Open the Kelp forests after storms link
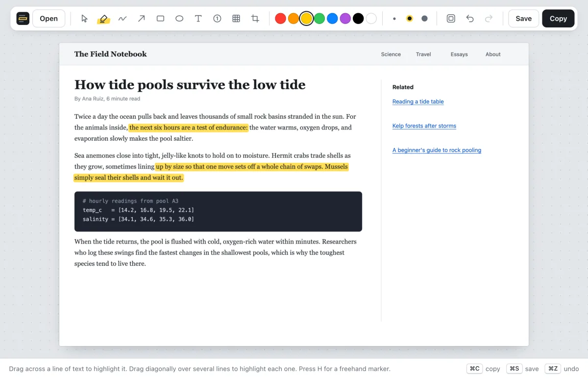This screenshot has width=588, height=379. tap(424, 126)
